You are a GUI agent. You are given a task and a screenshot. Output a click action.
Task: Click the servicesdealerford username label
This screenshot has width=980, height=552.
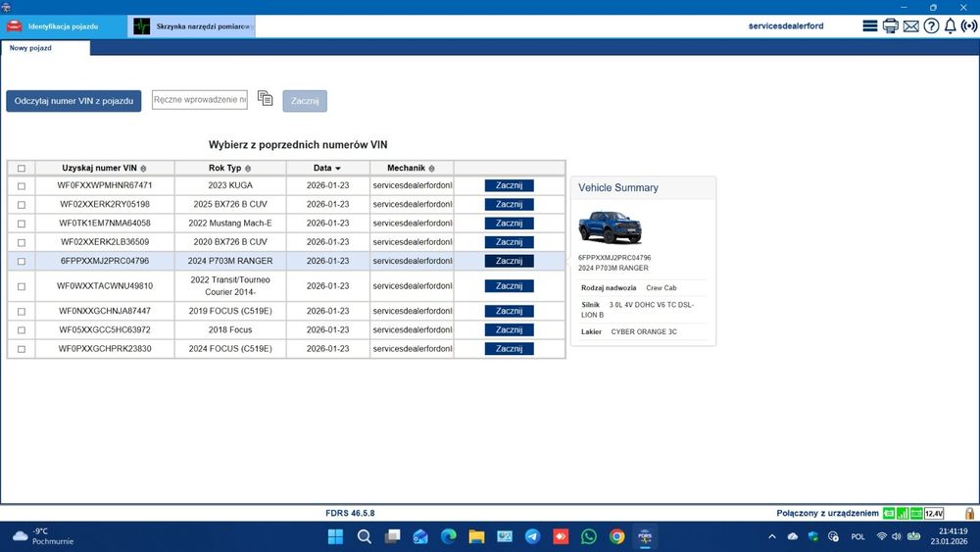786,25
